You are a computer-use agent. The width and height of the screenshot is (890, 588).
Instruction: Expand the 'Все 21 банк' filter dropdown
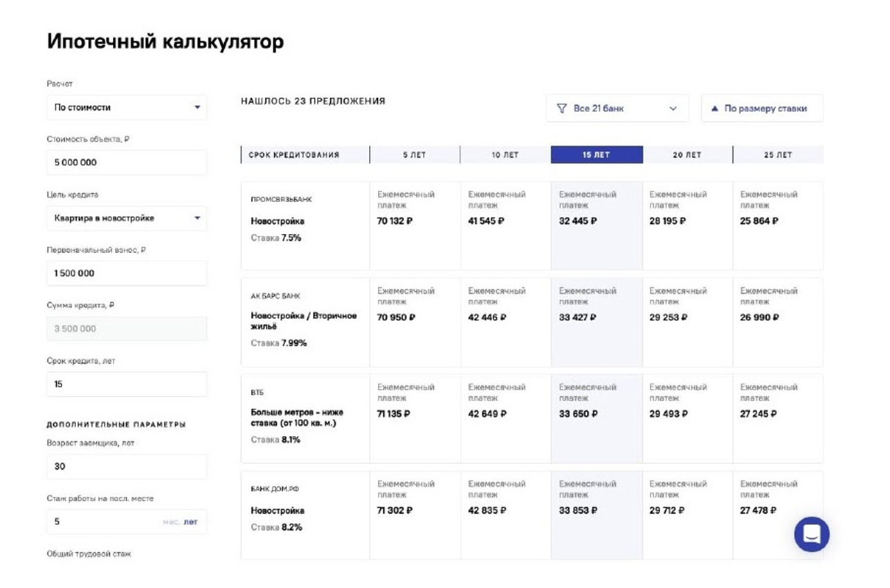coord(617,109)
